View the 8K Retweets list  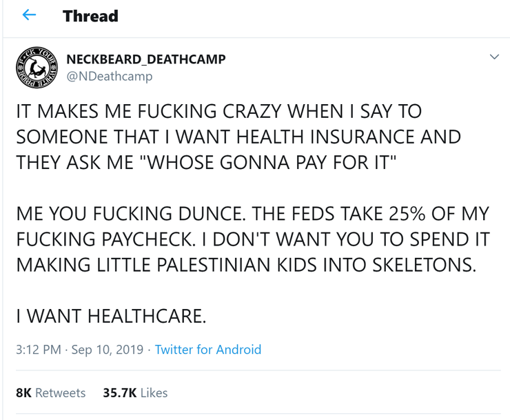coord(51,393)
